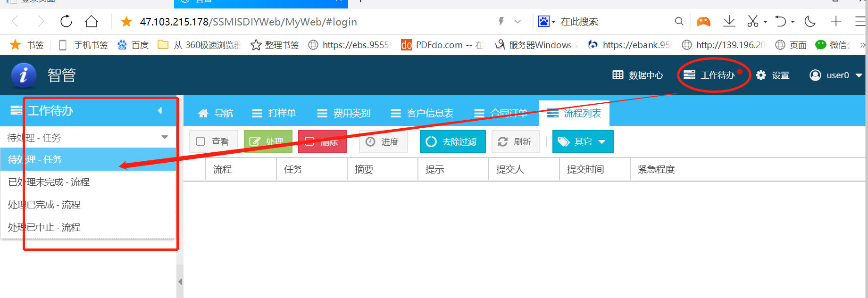Reload the page with refresh icon

coord(66,21)
